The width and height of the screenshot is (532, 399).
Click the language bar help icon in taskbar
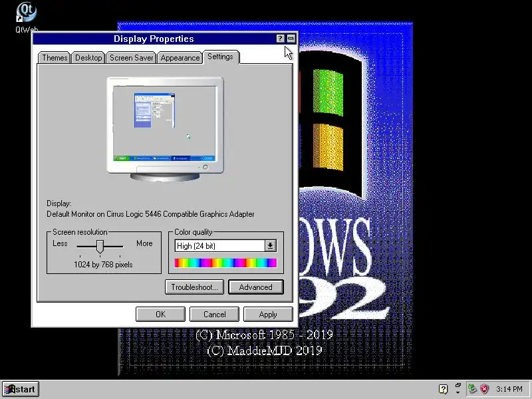443,389
